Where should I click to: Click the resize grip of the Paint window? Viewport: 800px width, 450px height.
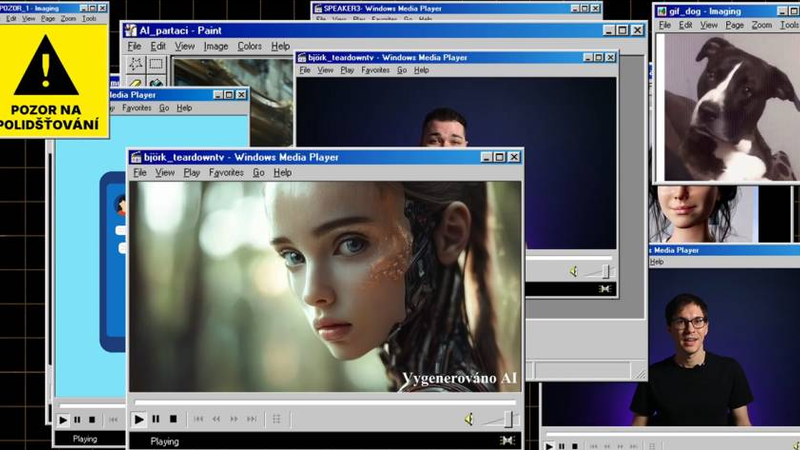point(640,373)
